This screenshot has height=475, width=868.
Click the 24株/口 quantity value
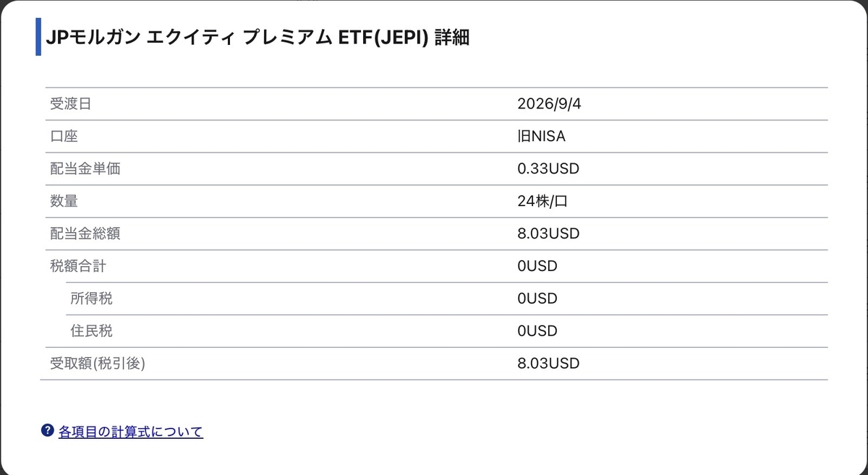542,201
